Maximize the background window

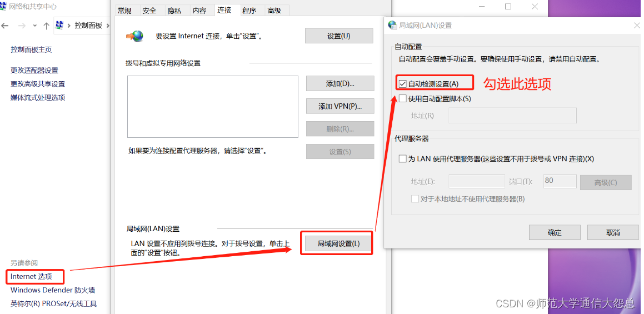pos(508,6)
